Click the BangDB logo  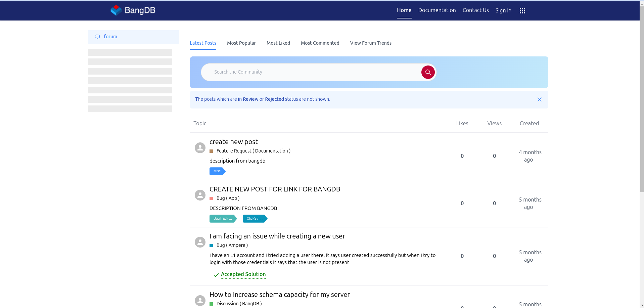pyautogui.click(x=133, y=10)
